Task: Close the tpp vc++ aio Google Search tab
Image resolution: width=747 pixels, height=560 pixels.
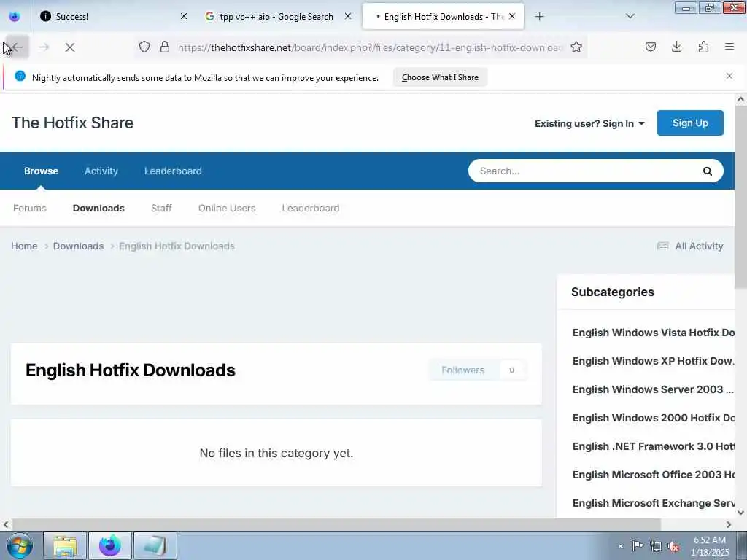Action: pos(348,16)
